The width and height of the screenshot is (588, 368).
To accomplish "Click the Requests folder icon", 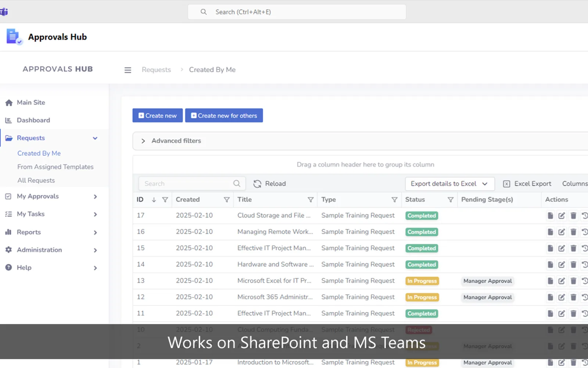I will point(9,138).
